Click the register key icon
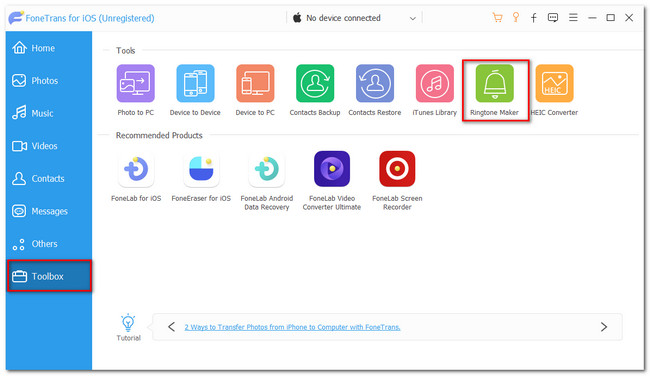The image size is (650, 376). click(516, 17)
